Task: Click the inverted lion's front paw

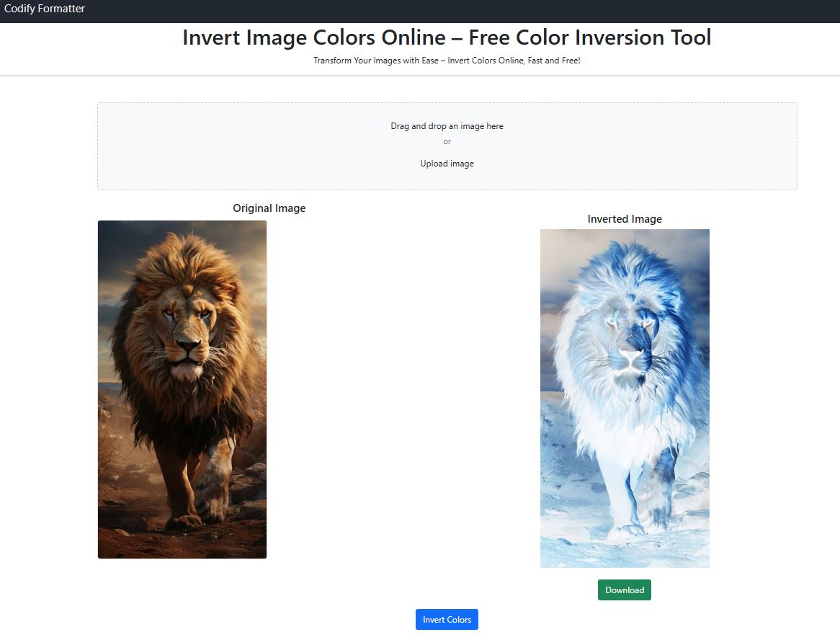Action: [626, 530]
